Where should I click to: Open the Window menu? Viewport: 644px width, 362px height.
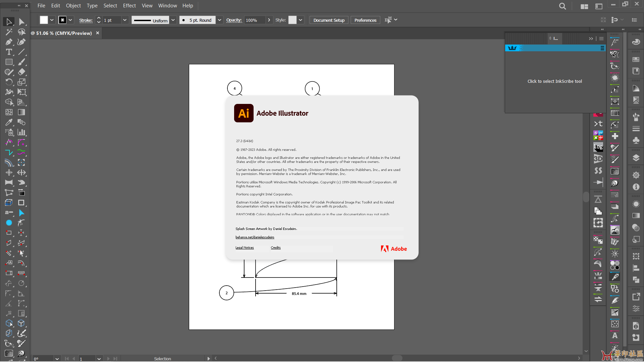(x=167, y=6)
